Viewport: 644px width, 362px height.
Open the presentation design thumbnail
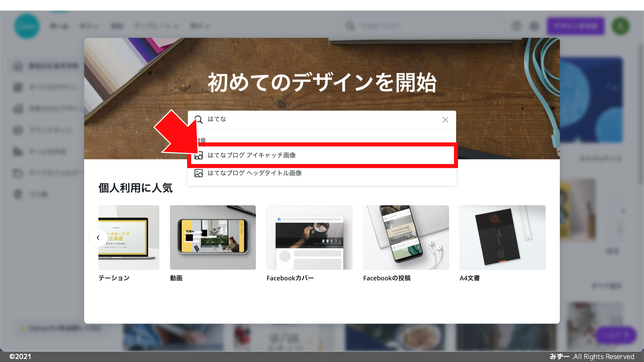[129, 237]
